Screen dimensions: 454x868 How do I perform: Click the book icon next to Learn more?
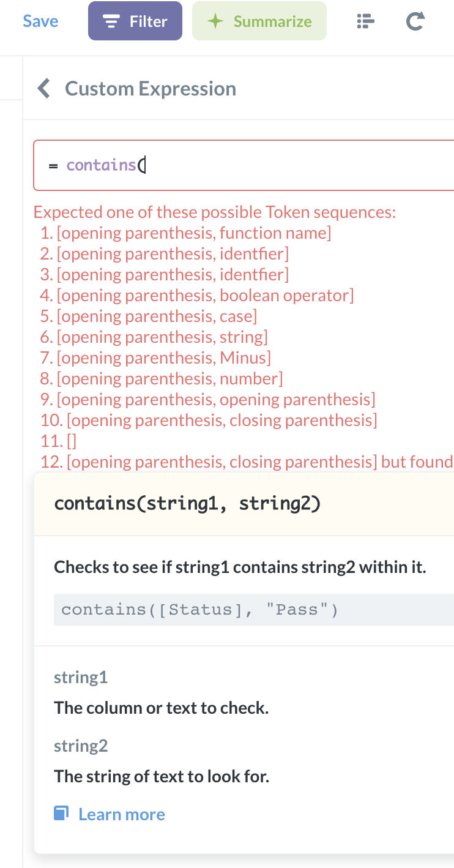[60, 812]
